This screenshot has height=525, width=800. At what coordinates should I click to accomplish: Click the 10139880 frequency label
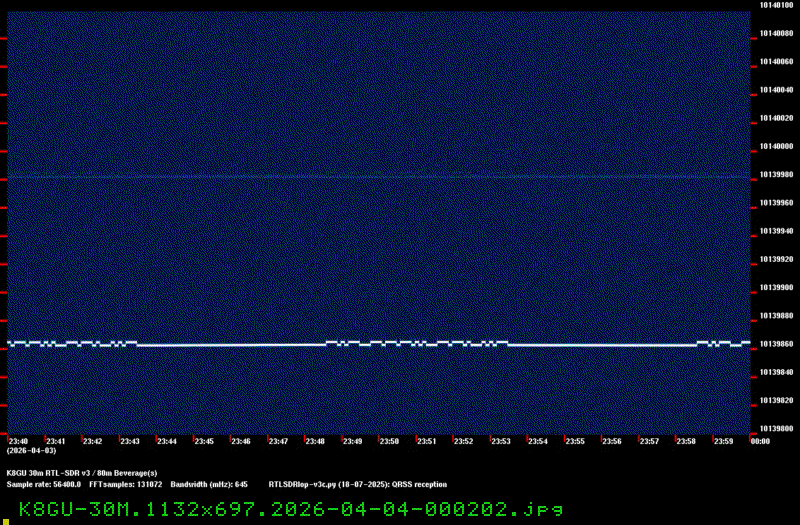tap(777, 316)
